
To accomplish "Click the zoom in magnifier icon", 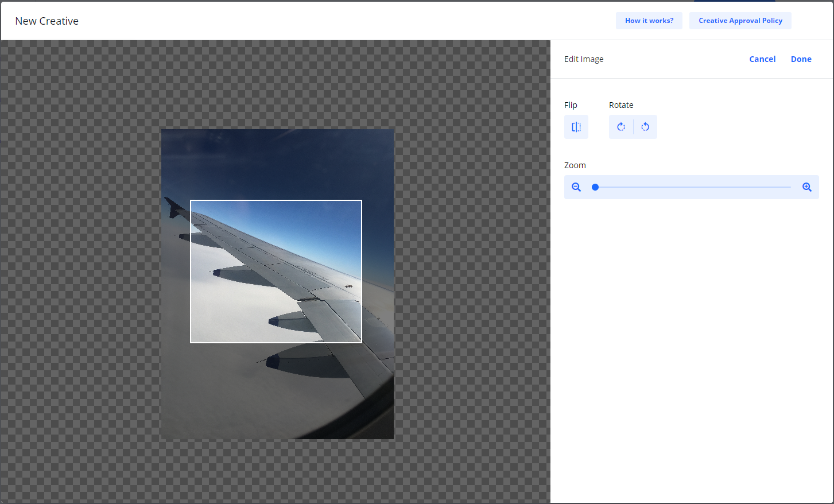I will pyautogui.click(x=806, y=187).
